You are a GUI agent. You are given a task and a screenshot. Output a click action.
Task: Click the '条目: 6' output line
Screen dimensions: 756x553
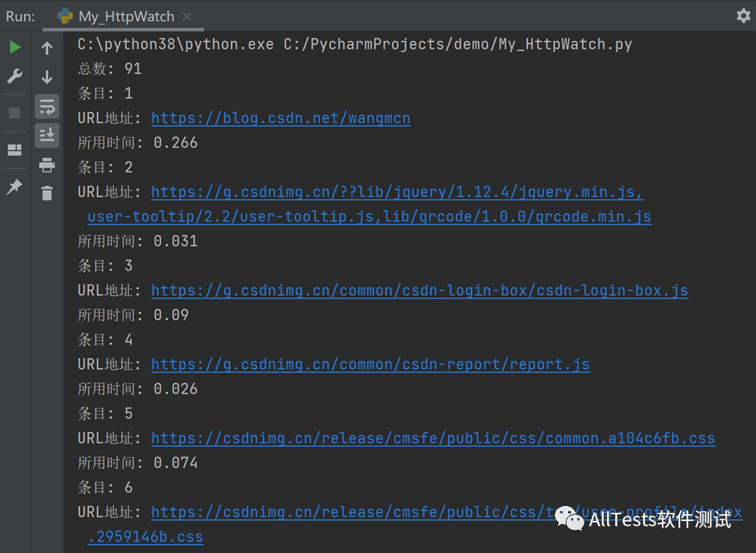point(105,487)
